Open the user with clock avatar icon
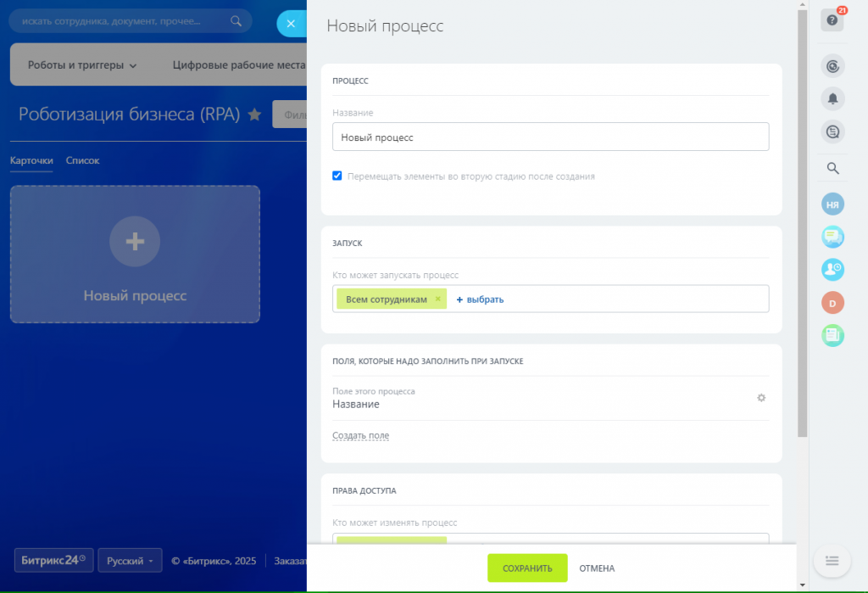Image resolution: width=868 pixels, height=593 pixels. click(832, 270)
